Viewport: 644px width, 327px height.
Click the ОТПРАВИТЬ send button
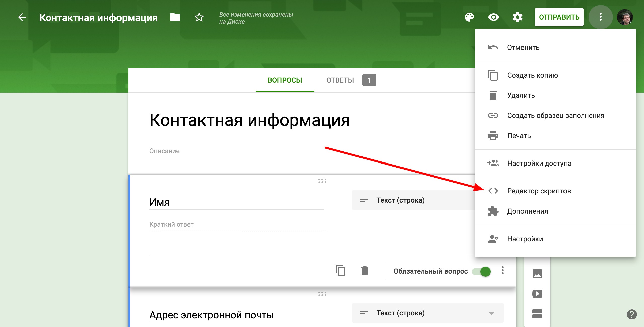pos(559,17)
